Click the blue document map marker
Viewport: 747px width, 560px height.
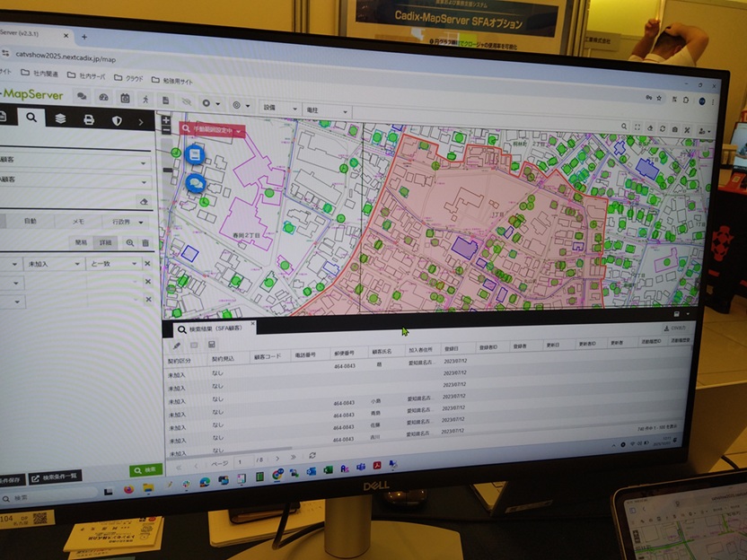tap(193, 154)
